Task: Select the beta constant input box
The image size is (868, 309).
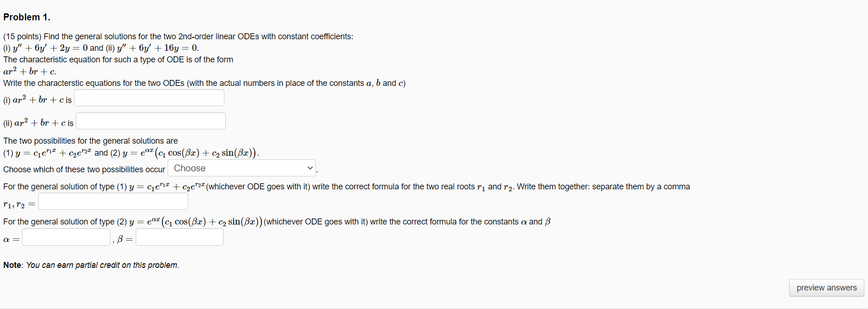Action: tap(180, 237)
